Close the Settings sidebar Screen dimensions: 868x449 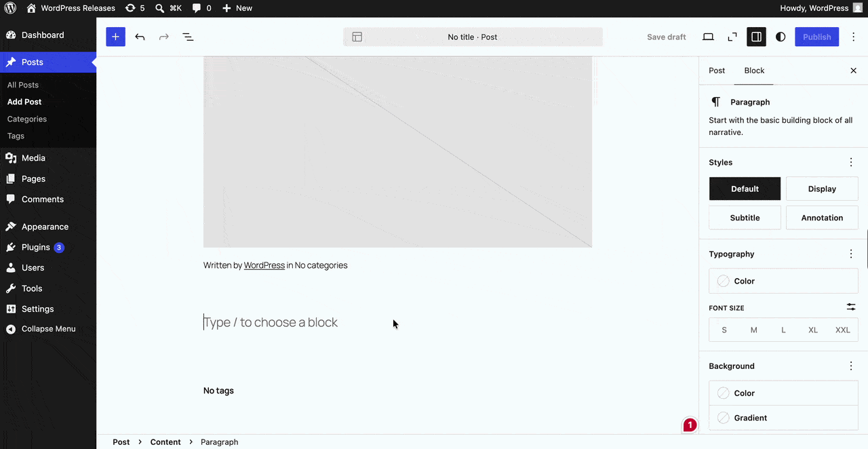pos(854,71)
